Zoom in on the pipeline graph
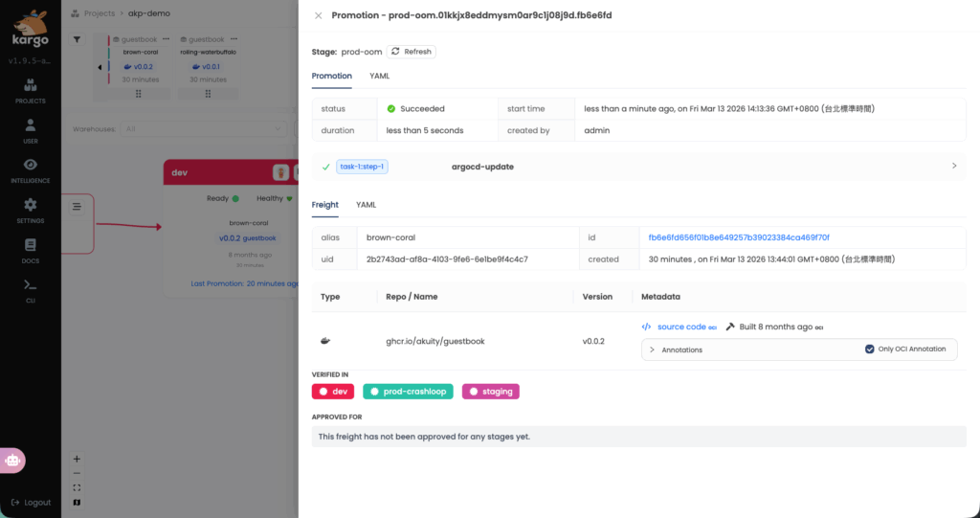This screenshot has width=980, height=518. coord(77,459)
